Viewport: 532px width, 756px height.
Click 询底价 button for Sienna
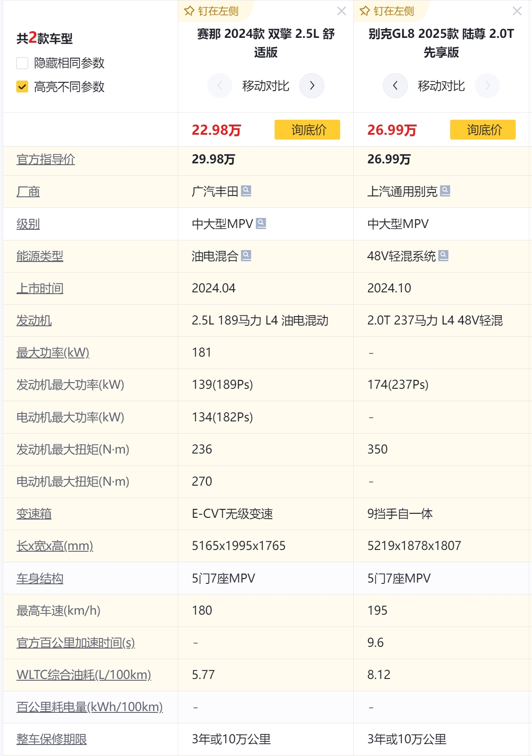[x=307, y=130]
